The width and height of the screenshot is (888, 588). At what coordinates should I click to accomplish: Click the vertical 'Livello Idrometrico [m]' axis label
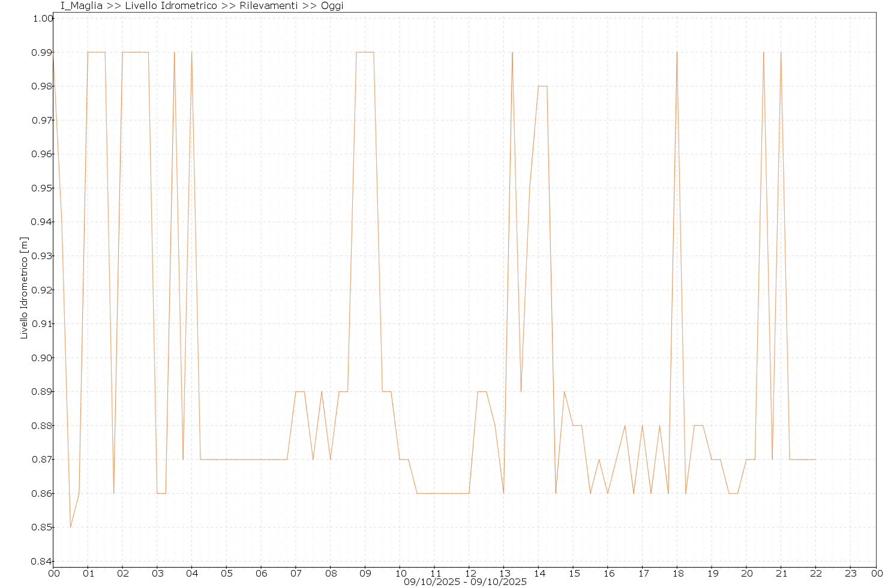24,288
